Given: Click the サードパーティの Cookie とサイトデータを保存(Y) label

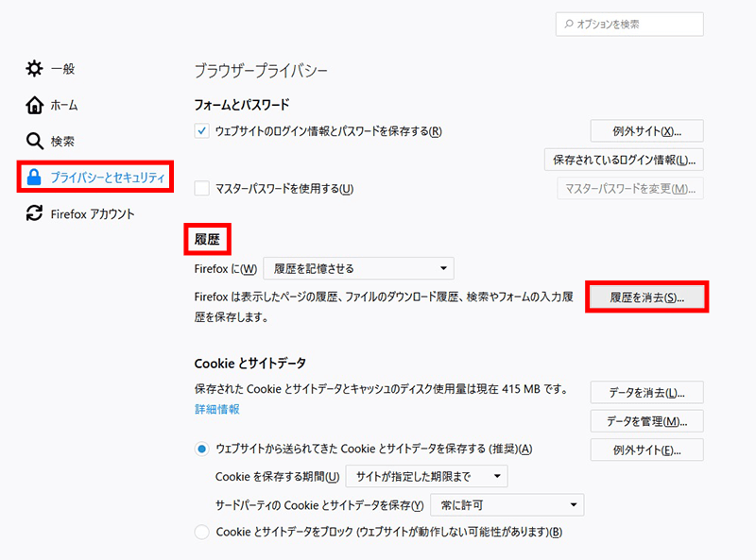Looking at the screenshot, I should [x=319, y=505].
